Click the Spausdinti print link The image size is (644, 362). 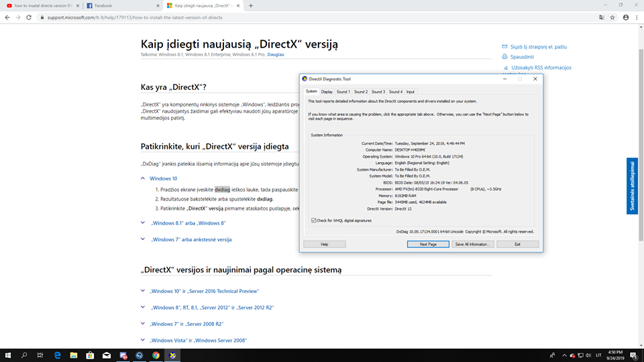tap(522, 56)
